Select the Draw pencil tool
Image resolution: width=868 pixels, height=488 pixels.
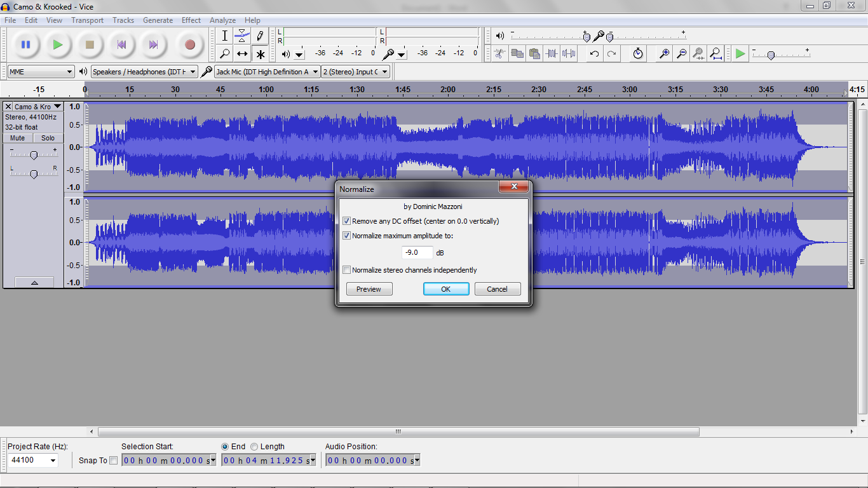click(x=260, y=36)
